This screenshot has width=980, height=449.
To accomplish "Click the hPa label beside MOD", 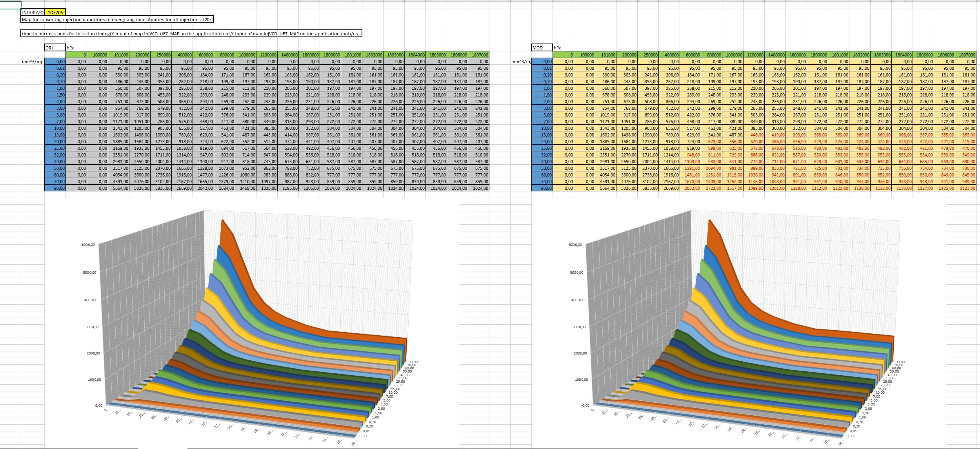I will 558,48.
